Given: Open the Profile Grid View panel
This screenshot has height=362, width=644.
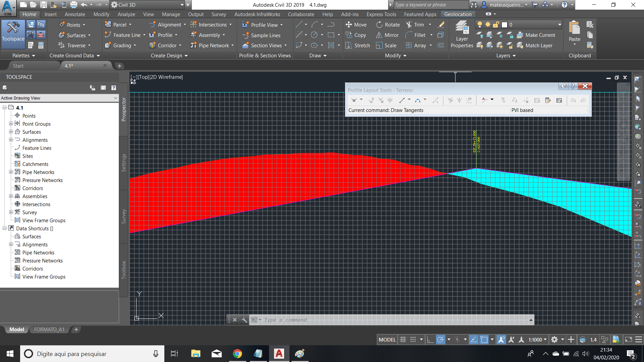Looking at the screenshot, I should click(x=559, y=100).
